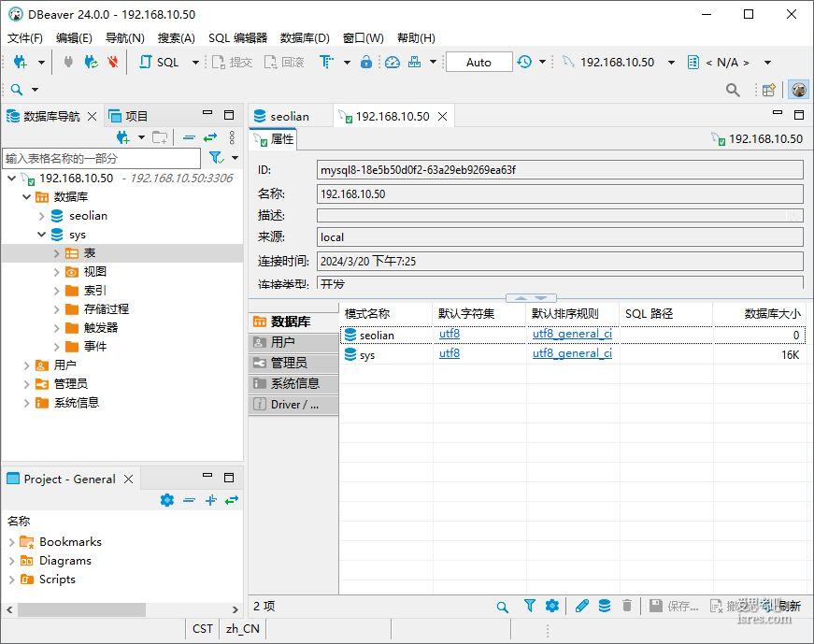Collapse all nodes in database navigator
The height and width of the screenshot is (644, 814).
point(189,138)
